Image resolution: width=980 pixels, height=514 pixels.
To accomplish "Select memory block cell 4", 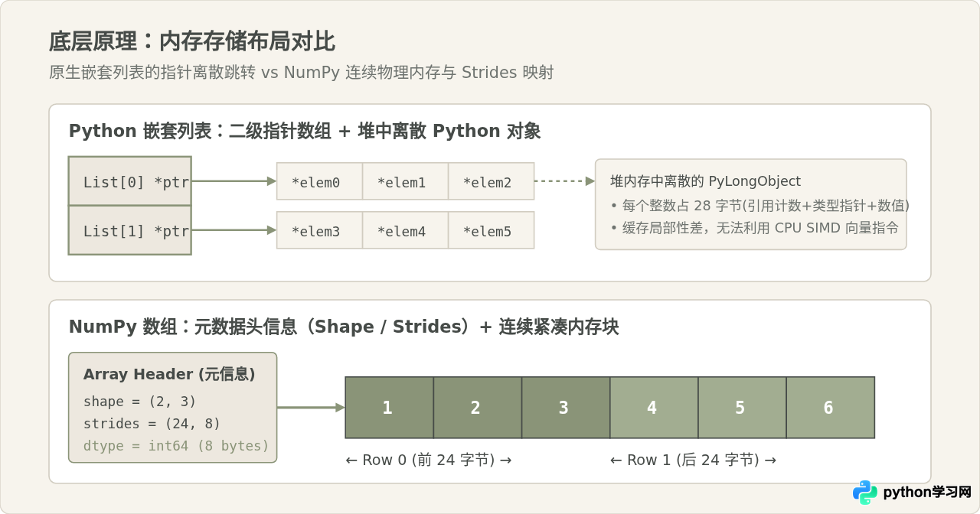I will click(654, 408).
